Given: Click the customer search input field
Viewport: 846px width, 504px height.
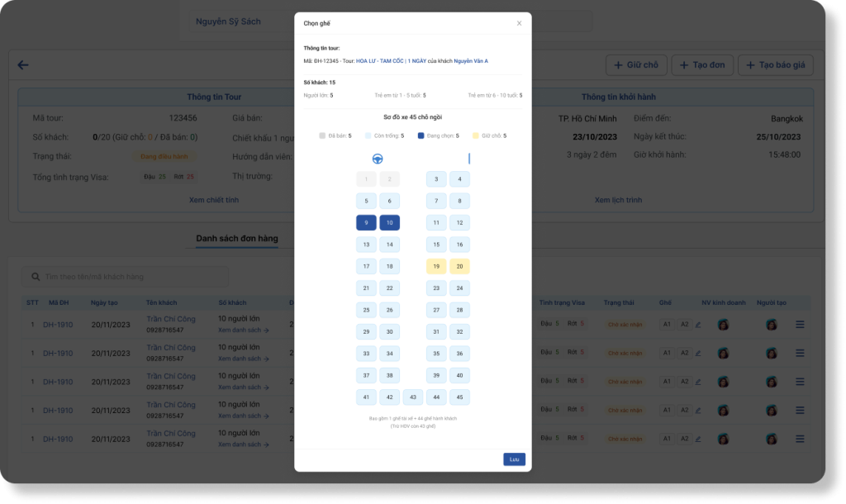Looking at the screenshot, I should tap(126, 277).
